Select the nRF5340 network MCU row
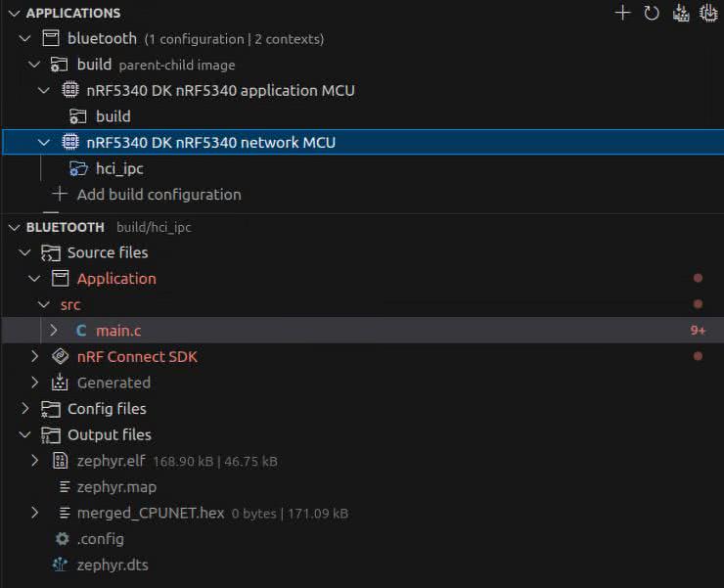This screenshot has height=588, width=724. pos(210,143)
